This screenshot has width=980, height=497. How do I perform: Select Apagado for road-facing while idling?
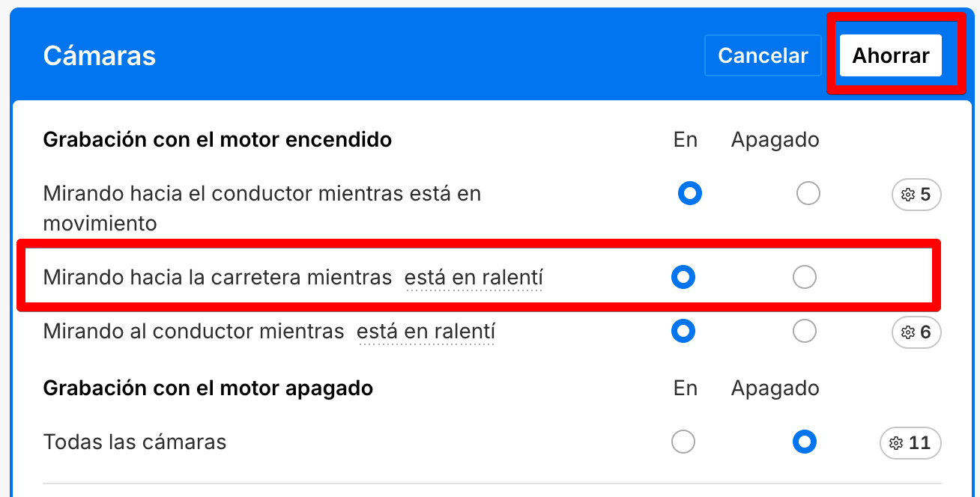point(804,278)
